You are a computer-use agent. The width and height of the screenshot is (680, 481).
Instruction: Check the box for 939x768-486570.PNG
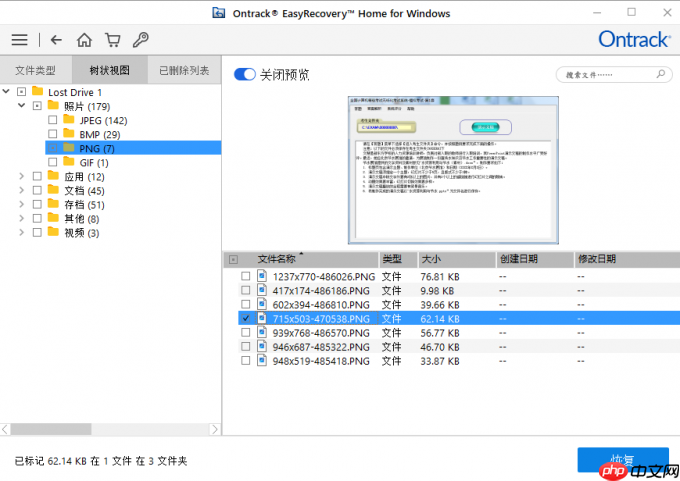pyautogui.click(x=246, y=332)
